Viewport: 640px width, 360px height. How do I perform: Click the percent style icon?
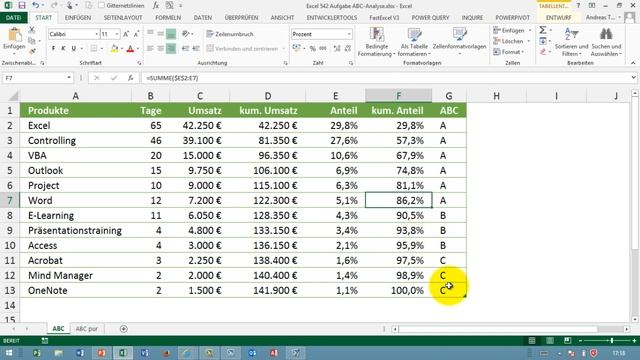coord(313,49)
